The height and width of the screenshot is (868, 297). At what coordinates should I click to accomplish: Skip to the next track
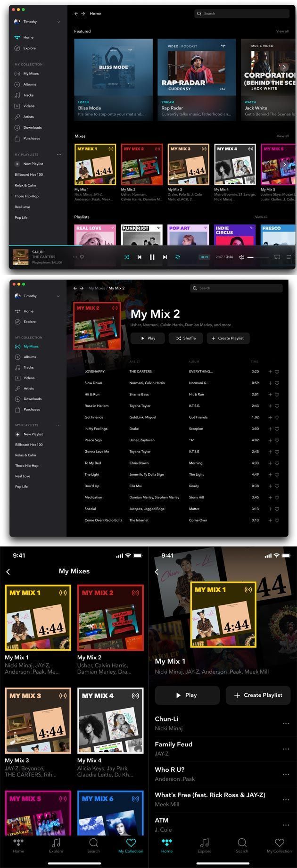click(x=165, y=257)
